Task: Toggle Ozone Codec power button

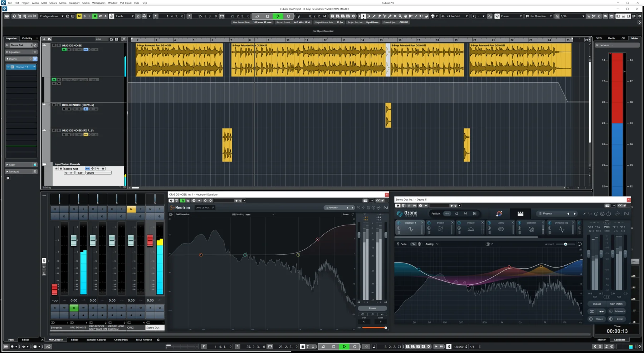Action: click(x=591, y=319)
